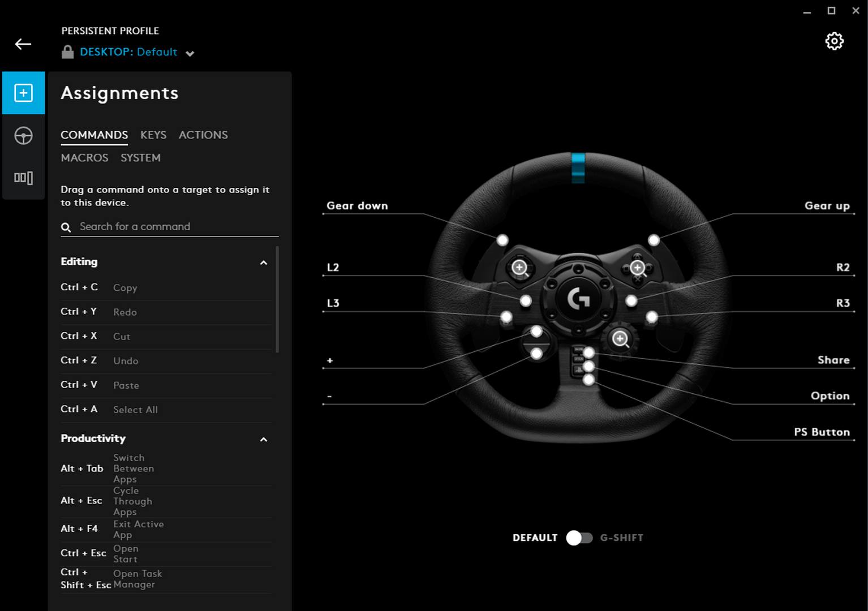Click the Gear up assignment label
This screenshot has height=611, width=868.
[827, 206]
